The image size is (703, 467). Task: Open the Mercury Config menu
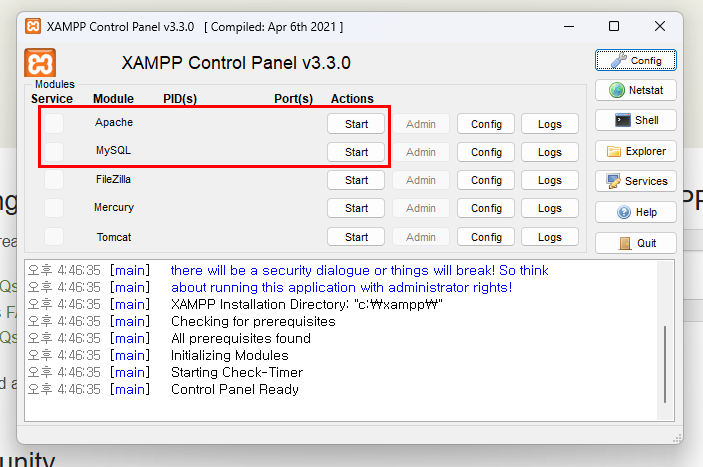click(x=486, y=208)
